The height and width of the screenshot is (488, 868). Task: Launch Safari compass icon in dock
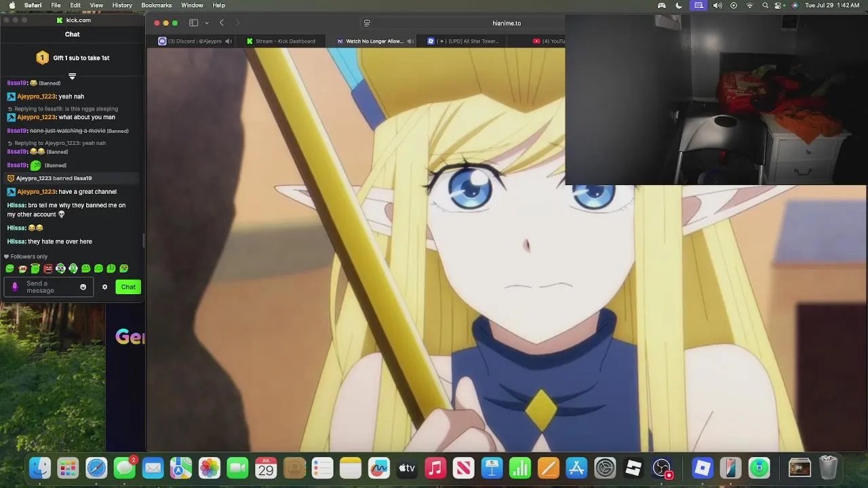tap(96, 468)
